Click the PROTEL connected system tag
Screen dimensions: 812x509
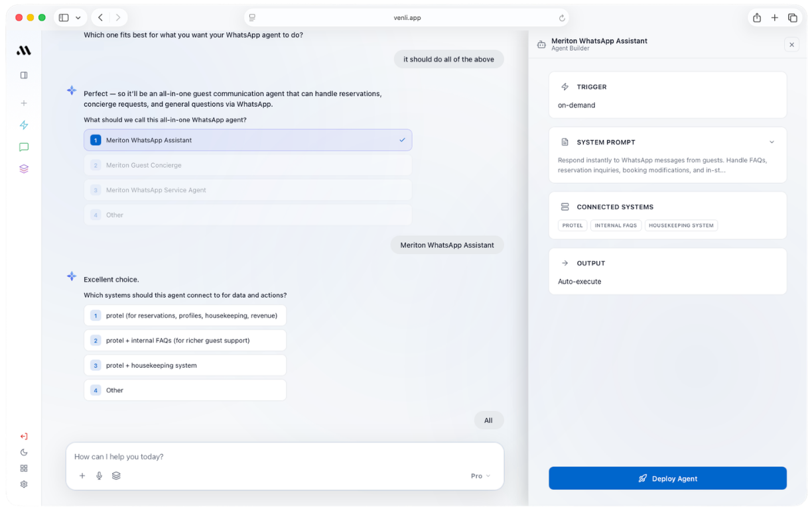click(x=573, y=225)
